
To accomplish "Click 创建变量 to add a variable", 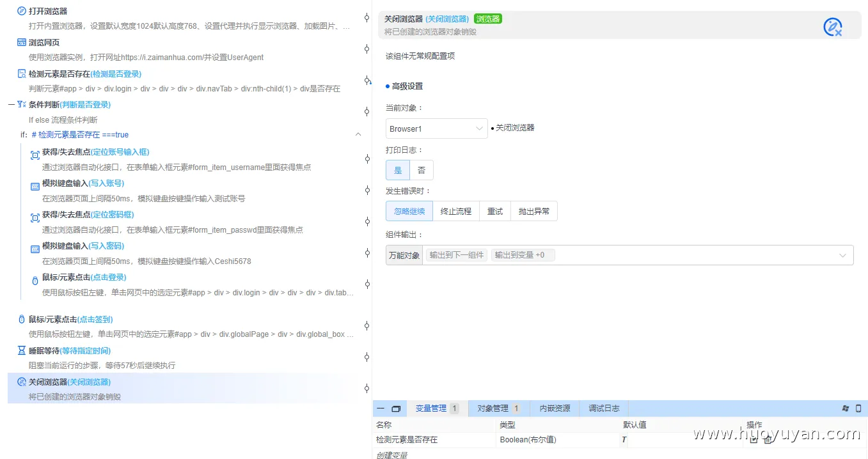I will pyautogui.click(x=391, y=455).
